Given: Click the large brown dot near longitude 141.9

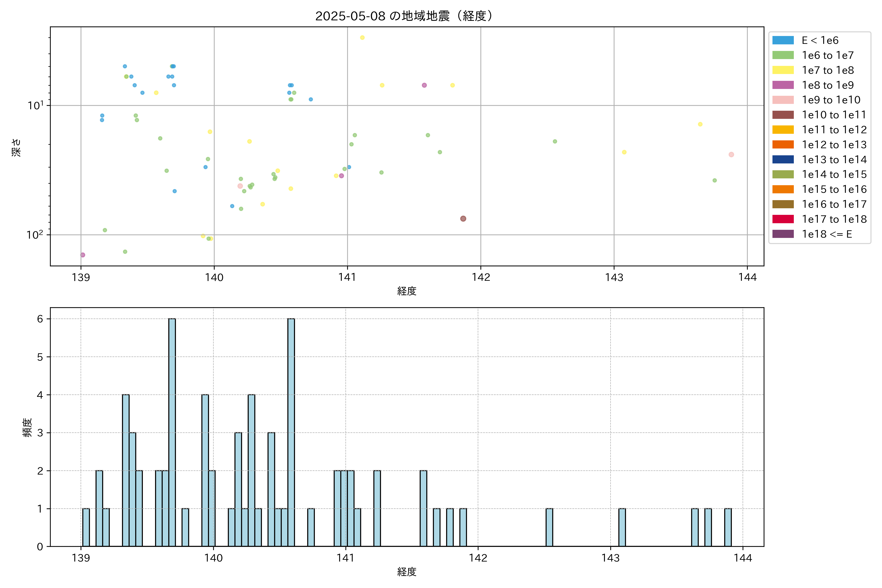Looking at the screenshot, I should click(x=463, y=219).
